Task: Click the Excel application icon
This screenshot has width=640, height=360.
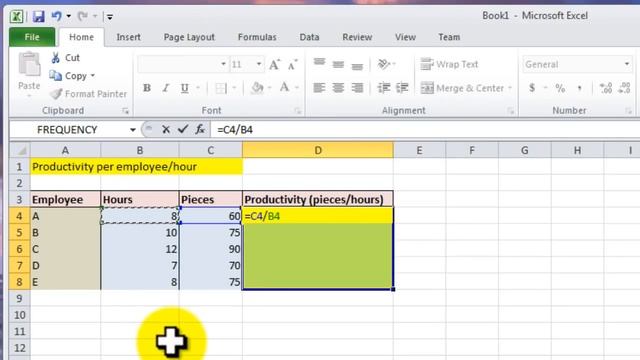Action: 16,16
